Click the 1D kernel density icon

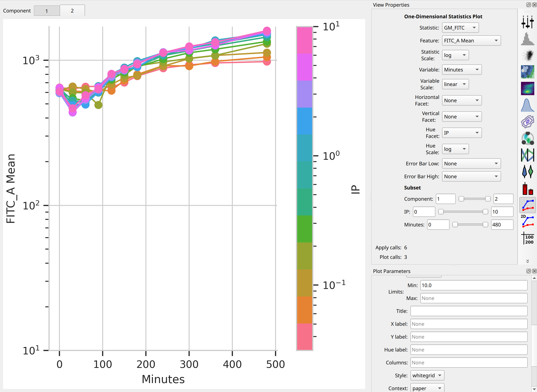pos(527,105)
